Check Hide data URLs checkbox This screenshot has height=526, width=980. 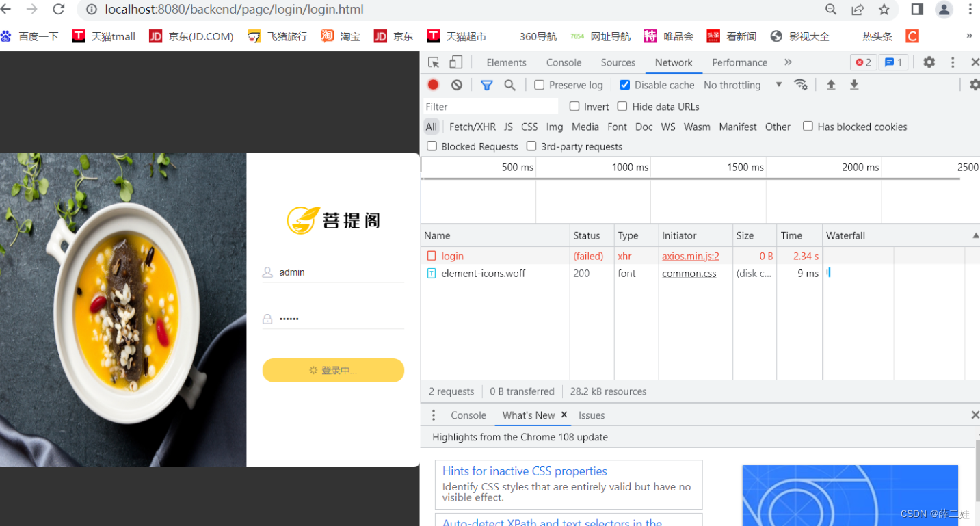tap(622, 106)
